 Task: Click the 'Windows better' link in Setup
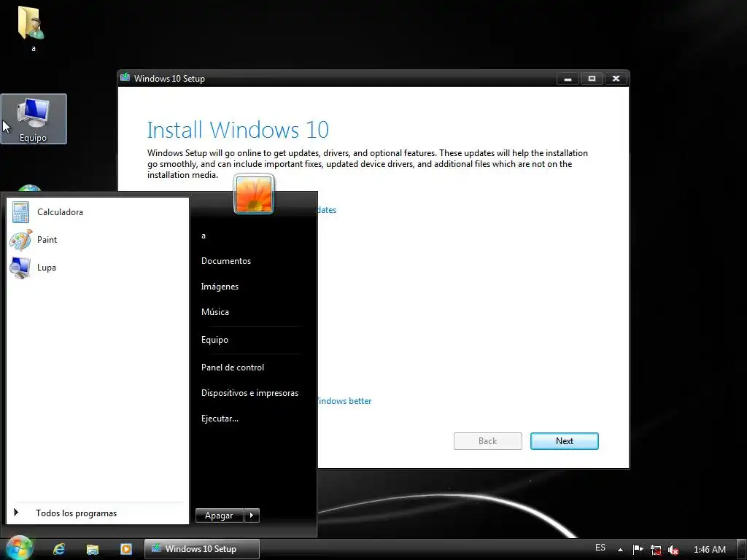(344, 401)
